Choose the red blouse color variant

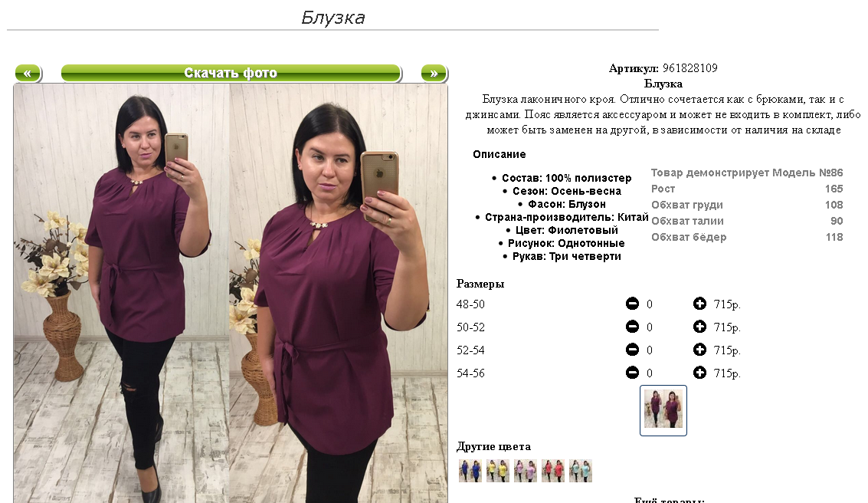553,471
